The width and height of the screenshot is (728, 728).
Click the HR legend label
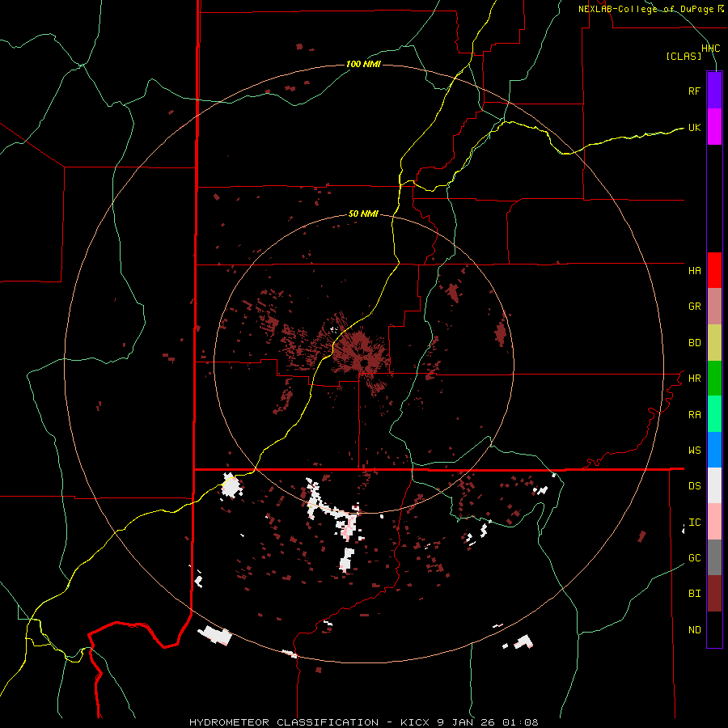tap(695, 379)
